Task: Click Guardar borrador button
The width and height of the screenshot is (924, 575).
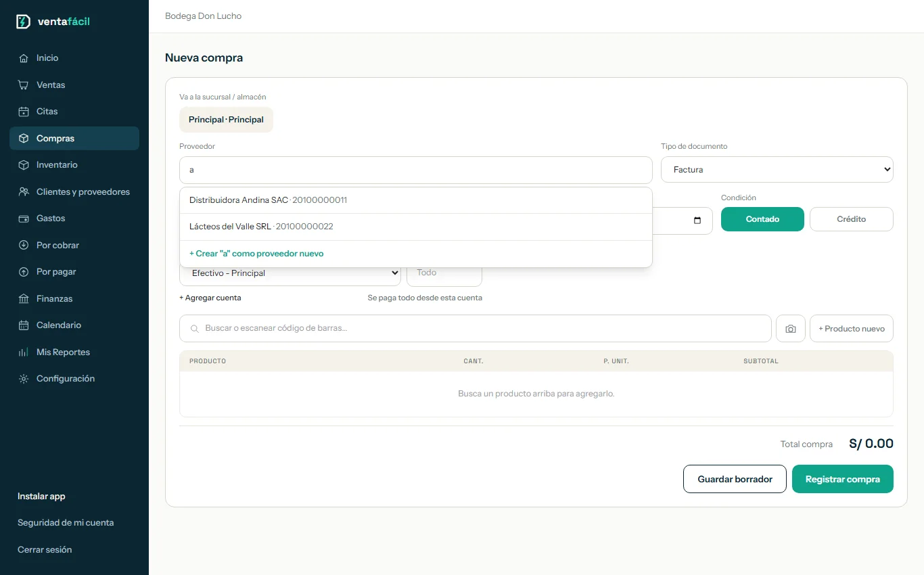Action: pyautogui.click(x=735, y=479)
